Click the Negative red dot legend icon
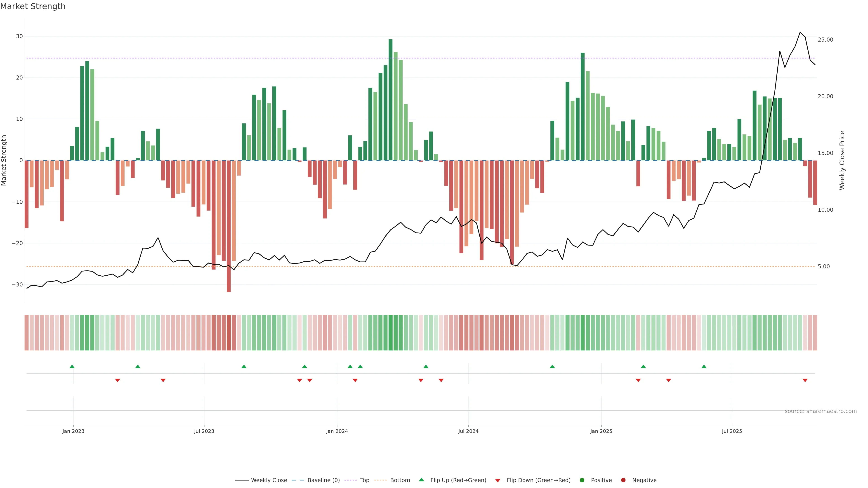This screenshot has height=488, width=868. [x=623, y=480]
